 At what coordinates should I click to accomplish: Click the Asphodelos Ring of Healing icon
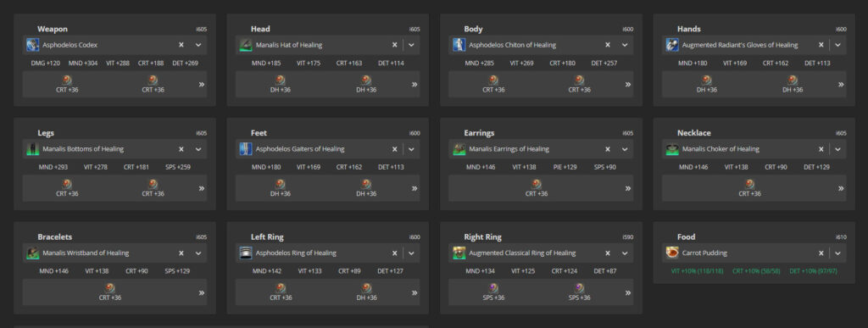pos(246,253)
